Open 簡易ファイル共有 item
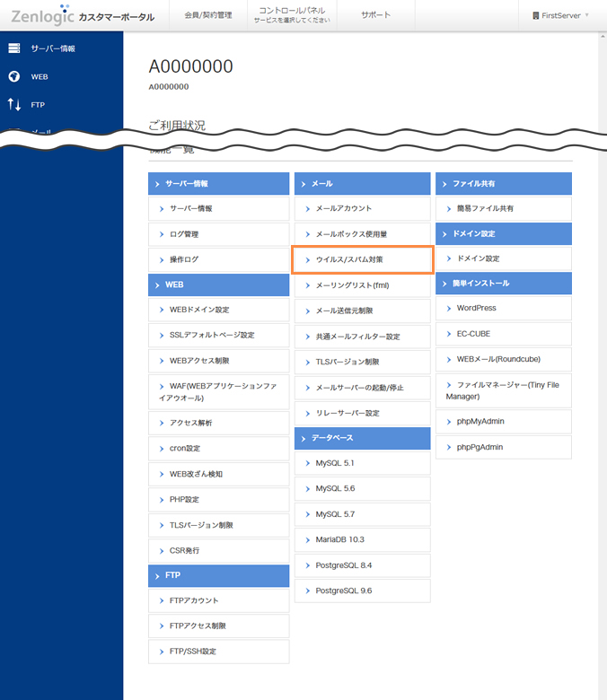 (504, 208)
